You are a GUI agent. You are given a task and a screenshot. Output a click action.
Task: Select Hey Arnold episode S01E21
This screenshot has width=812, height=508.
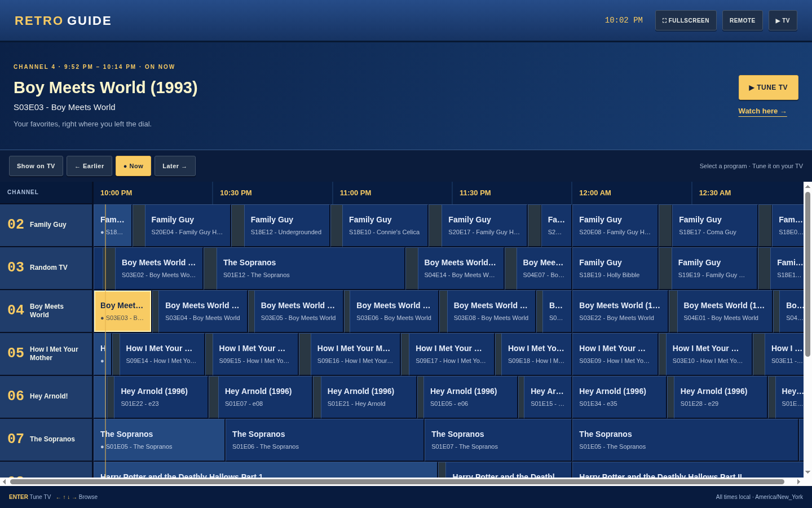(x=369, y=397)
